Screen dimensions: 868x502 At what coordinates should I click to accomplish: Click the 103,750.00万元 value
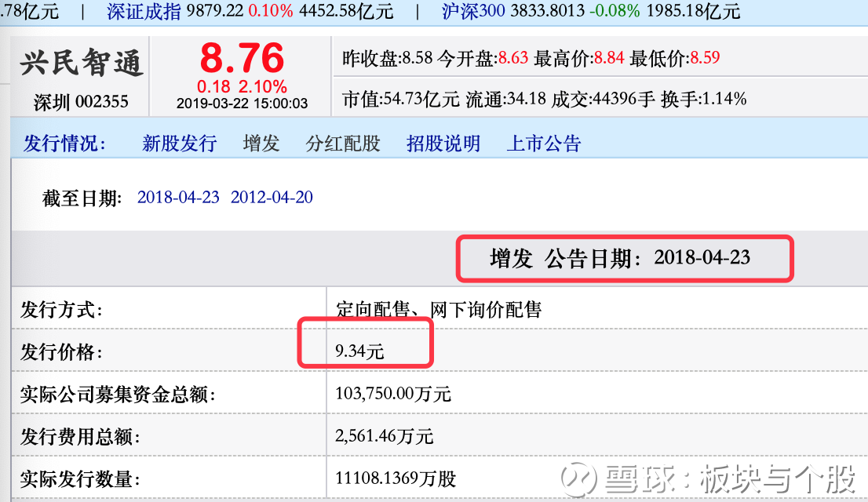pyautogui.click(x=393, y=394)
